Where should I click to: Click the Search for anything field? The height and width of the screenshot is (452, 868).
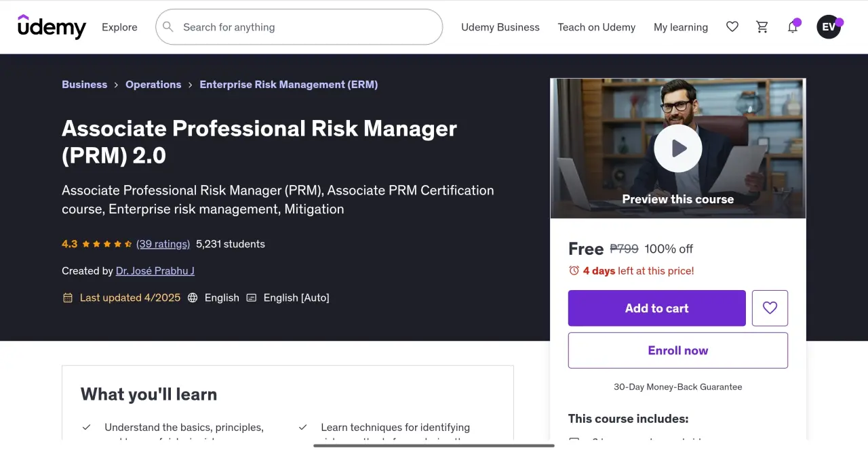299,27
